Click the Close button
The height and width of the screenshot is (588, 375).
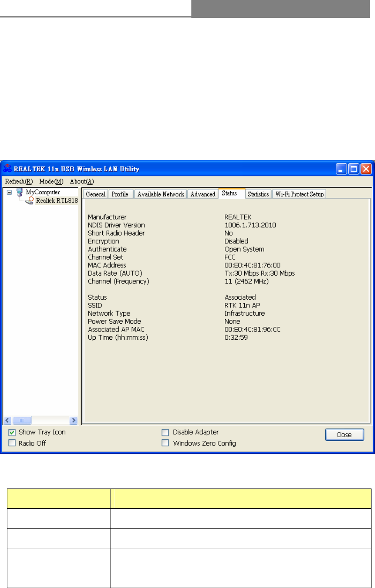(344, 434)
